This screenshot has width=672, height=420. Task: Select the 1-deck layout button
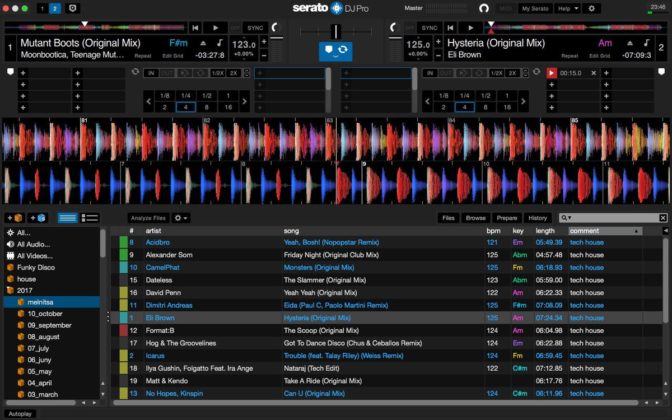pos(42,8)
